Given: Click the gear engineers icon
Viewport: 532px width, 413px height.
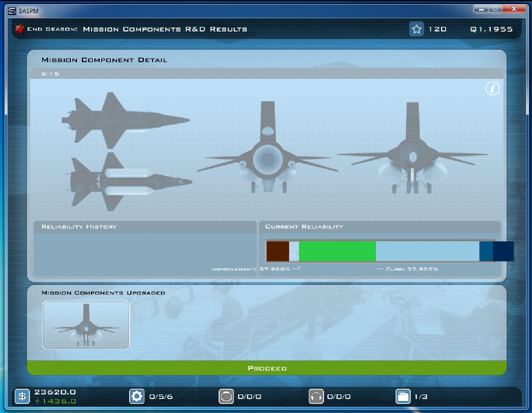Looking at the screenshot, I should (137, 396).
